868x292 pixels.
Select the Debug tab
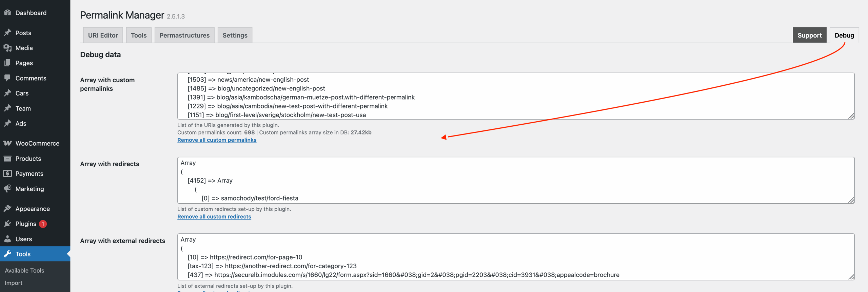click(844, 35)
